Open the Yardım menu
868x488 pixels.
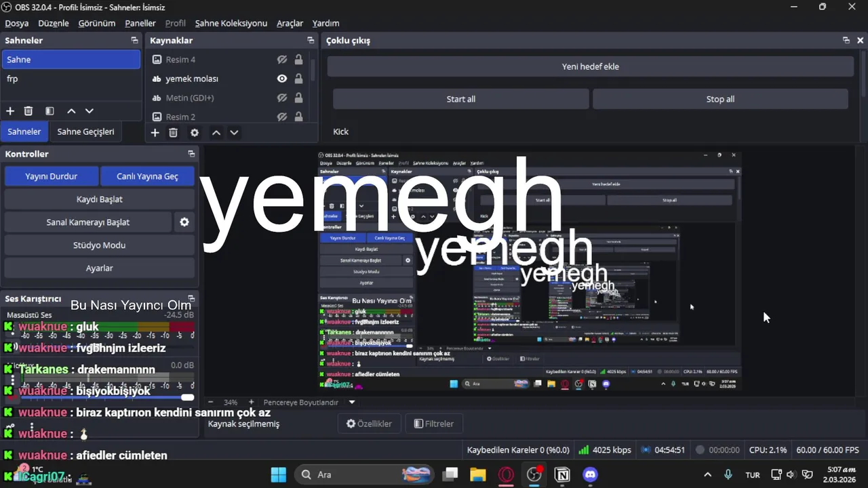[x=325, y=23]
